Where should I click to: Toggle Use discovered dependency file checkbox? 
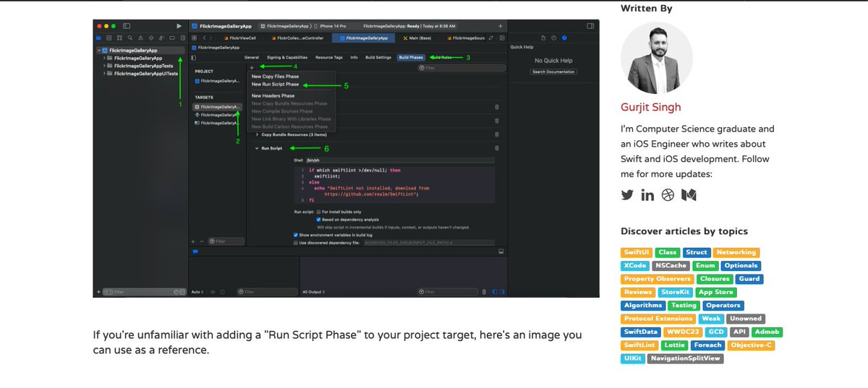(297, 243)
